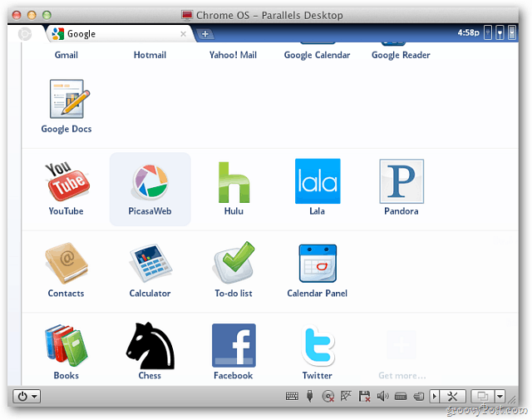Screen dimensions: 532x420
Task: Open Parallels configuration tools wrench icon
Action: pyautogui.click(x=453, y=396)
